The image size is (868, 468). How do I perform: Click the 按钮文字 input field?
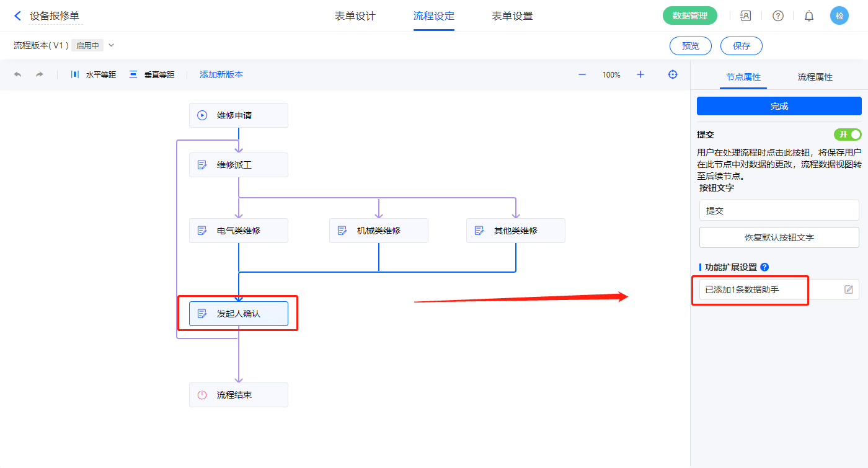coord(779,210)
